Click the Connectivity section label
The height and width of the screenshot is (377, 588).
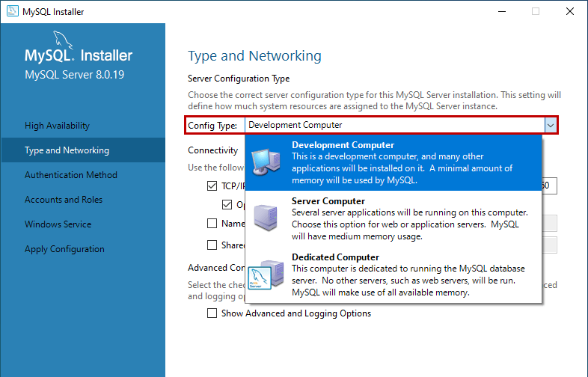click(212, 150)
